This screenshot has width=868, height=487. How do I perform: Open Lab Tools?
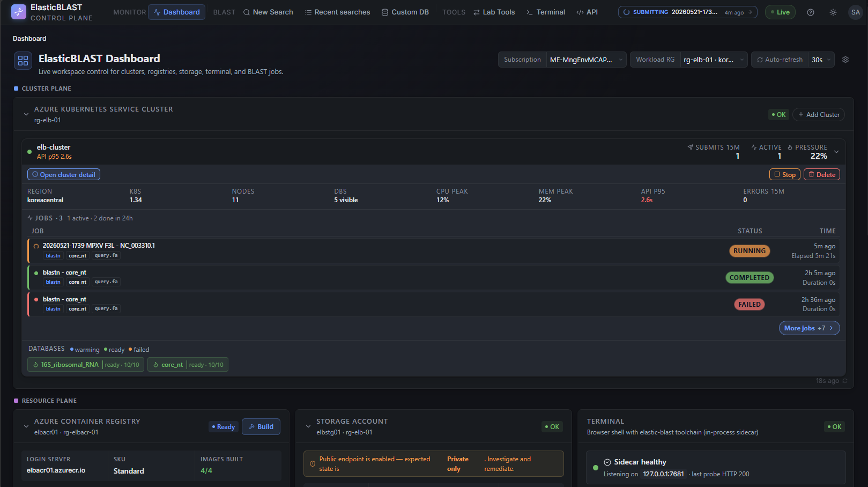pyautogui.click(x=494, y=12)
